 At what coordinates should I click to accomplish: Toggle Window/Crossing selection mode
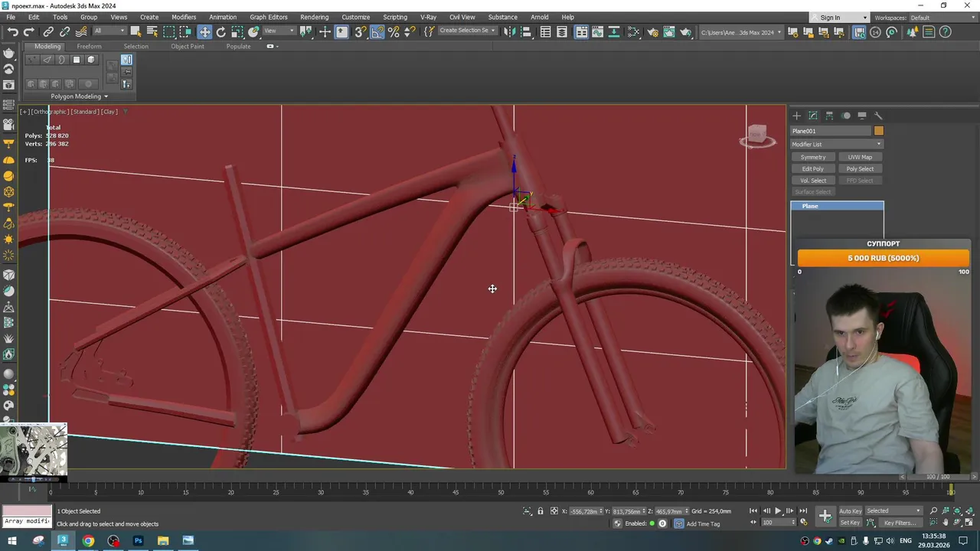coord(186,31)
